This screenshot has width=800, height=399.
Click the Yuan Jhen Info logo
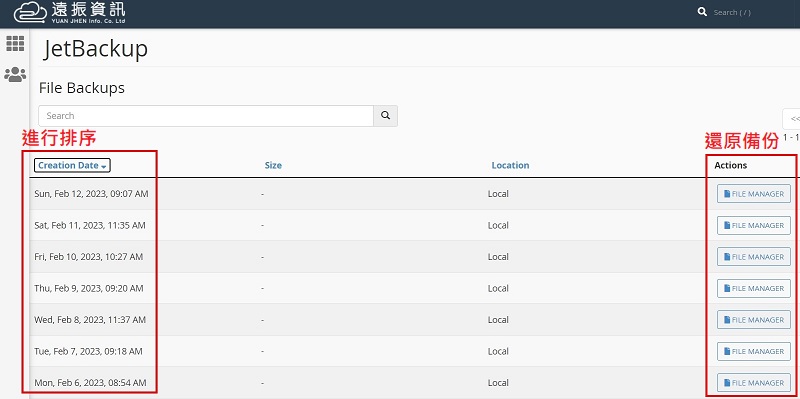[x=69, y=13]
